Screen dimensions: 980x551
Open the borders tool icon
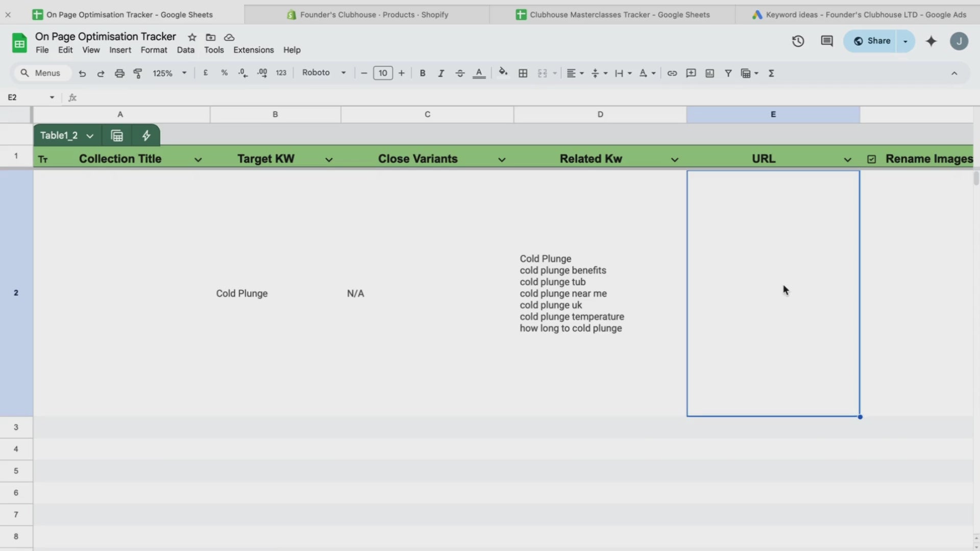point(523,73)
